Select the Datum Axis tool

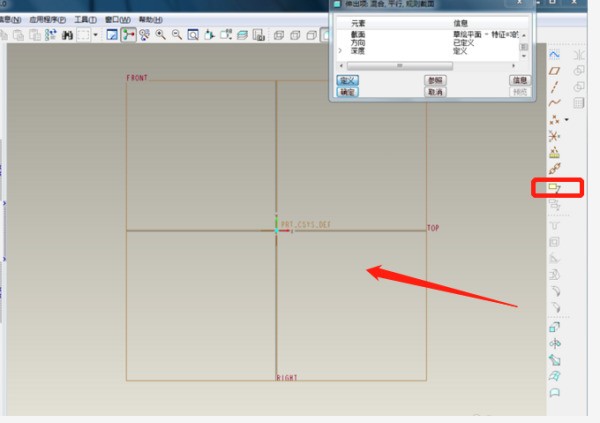coord(555,87)
